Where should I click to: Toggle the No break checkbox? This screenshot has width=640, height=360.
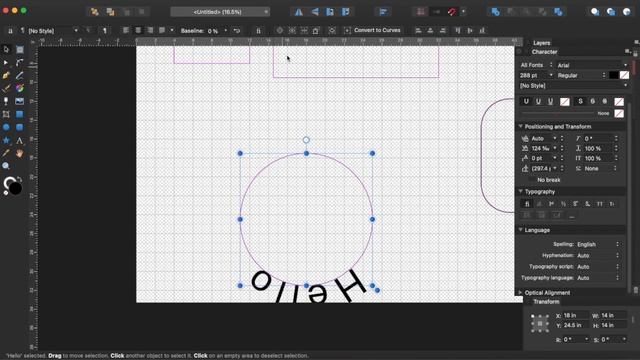531,180
